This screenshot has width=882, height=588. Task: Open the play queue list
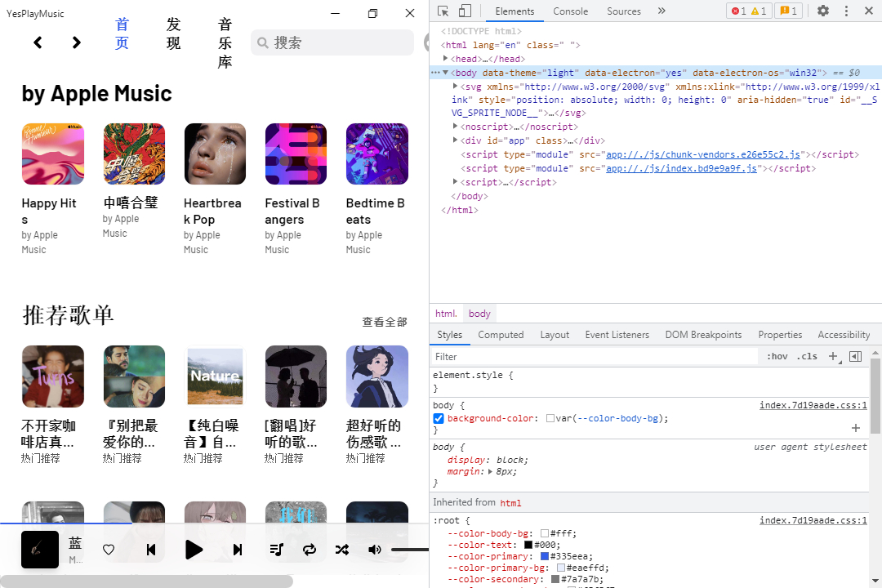[276, 550]
